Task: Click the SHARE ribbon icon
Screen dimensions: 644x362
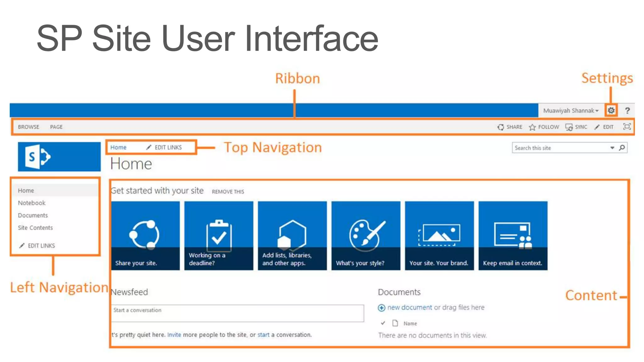Action: click(x=501, y=127)
